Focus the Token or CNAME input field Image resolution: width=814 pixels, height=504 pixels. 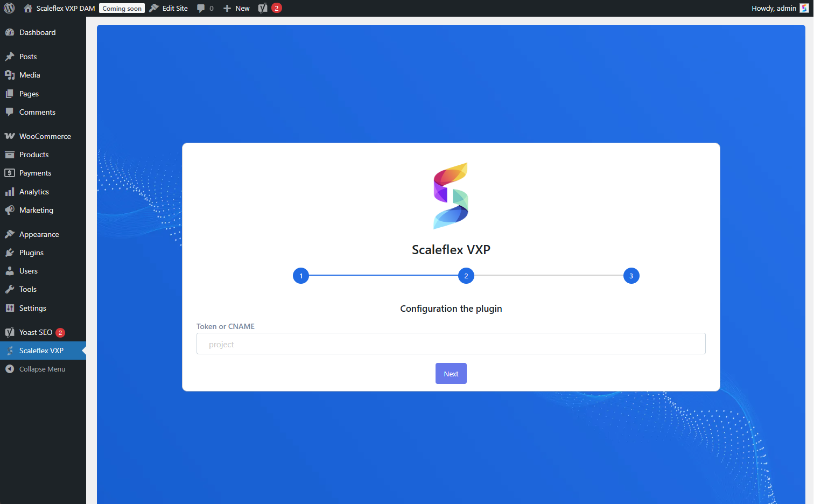click(x=451, y=344)
